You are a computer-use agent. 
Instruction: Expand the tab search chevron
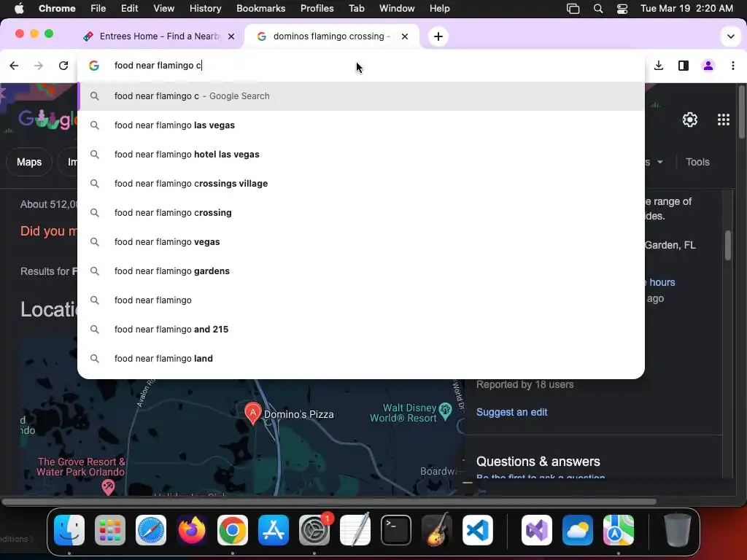click(x=730, y=36)
